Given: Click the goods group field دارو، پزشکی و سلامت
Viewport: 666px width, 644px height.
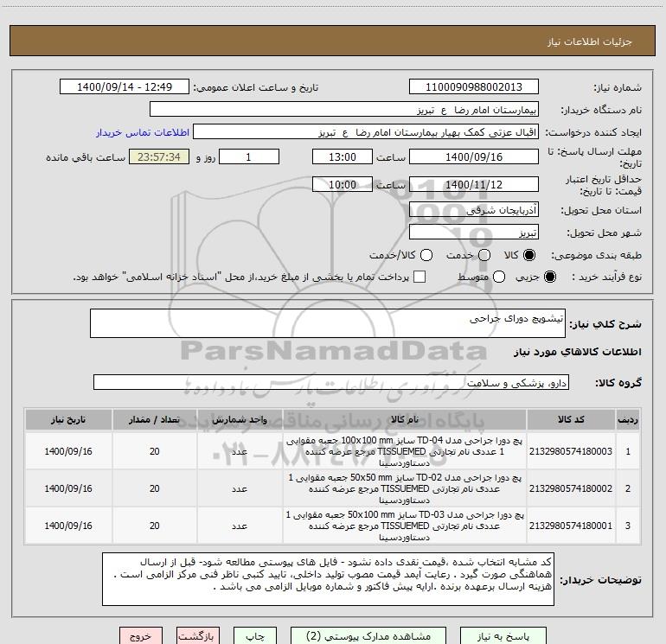Looking at the screenshot, I should click(331, 382).
